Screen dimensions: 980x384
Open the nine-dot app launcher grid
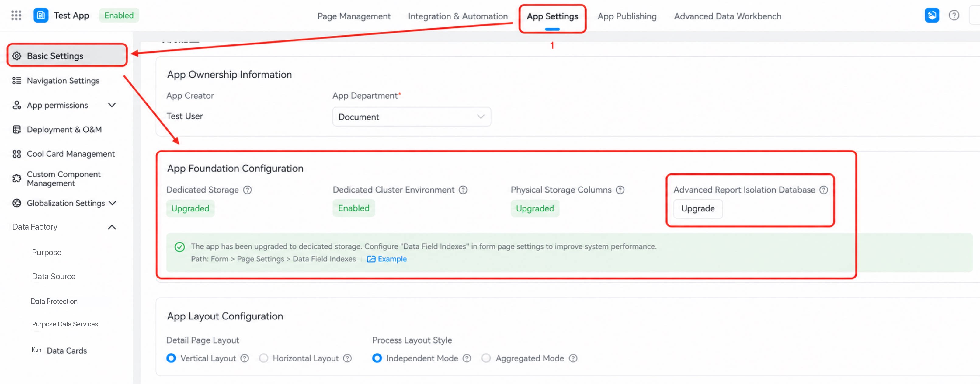coord(16,15)
